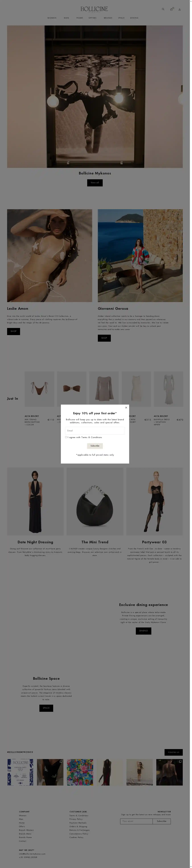
Task: Open the BRANDS navigation menu
Action: coord(108,18)
